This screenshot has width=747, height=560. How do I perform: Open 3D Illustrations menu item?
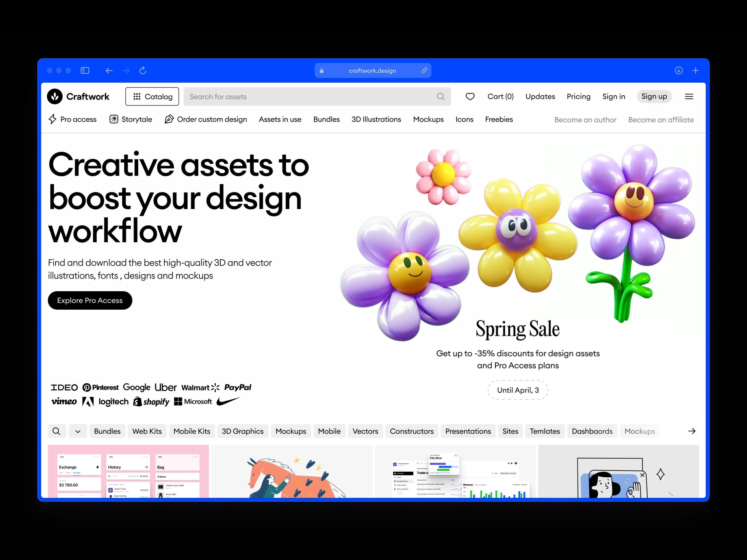pyautogui.click(x=376, y=119)
